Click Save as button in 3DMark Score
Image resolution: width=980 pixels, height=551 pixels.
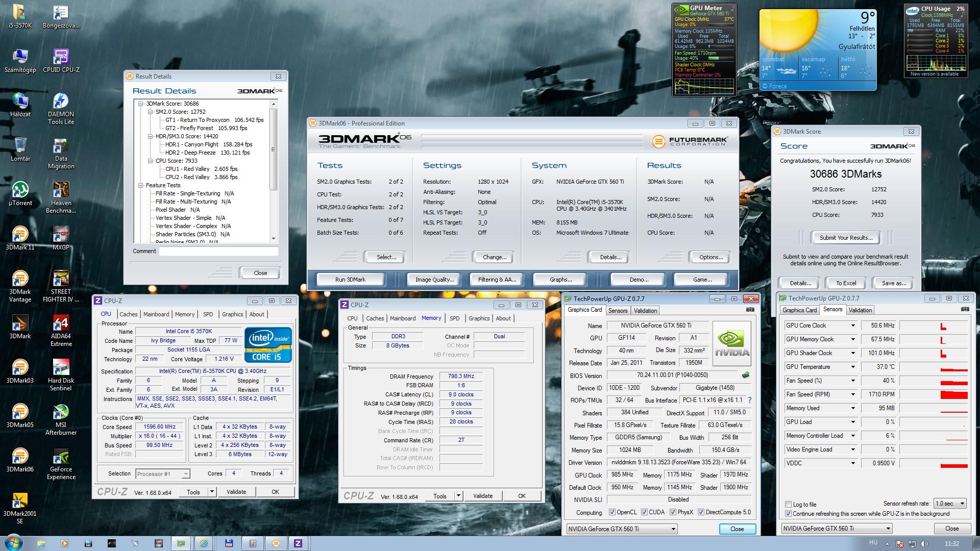pos(894,283)
